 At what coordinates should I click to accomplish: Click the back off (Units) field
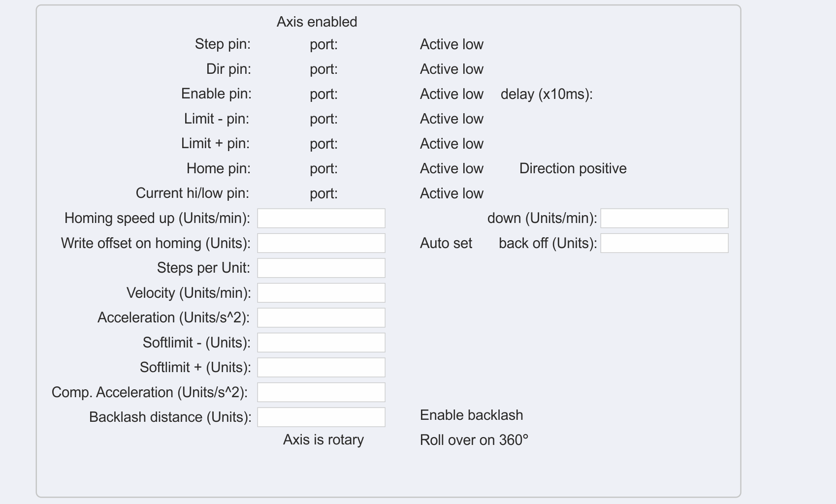664,243
